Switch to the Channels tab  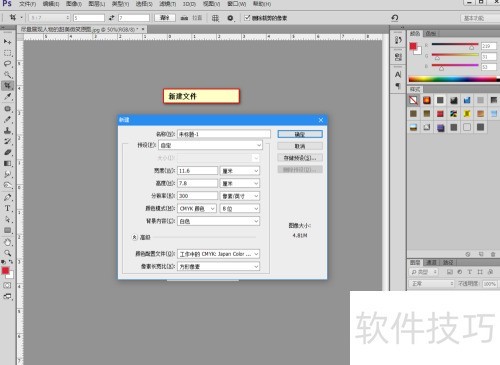(x=431, y=263)
